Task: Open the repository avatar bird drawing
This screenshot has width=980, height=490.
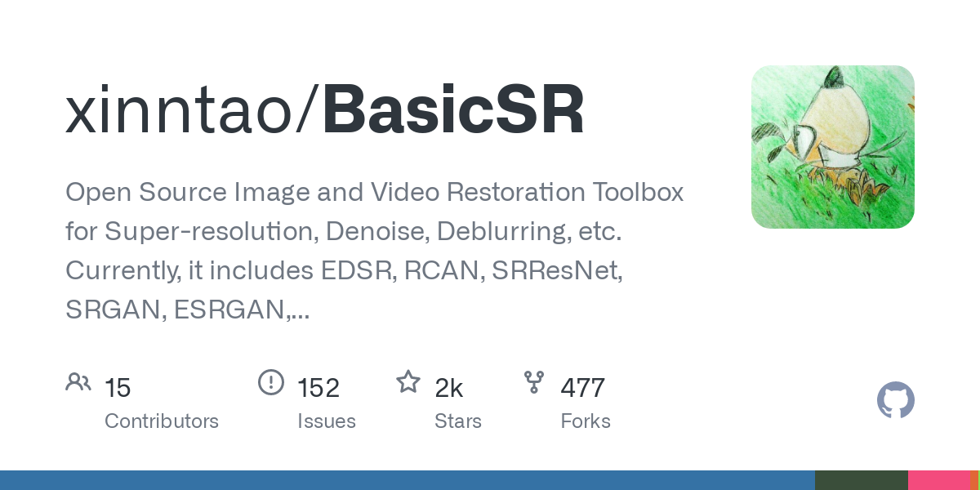Action: (833, 147)
